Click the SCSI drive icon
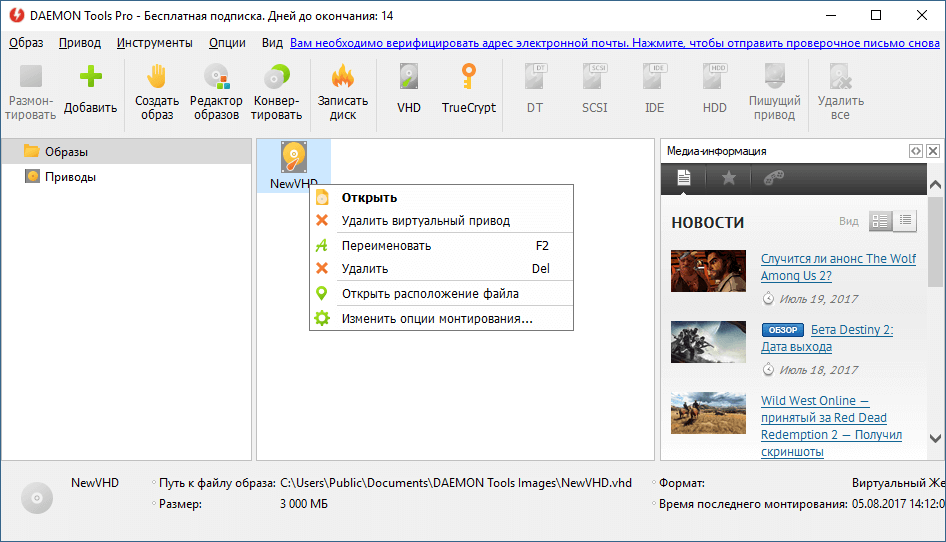Viewport: 946px width, 542px height. (594, 77)
